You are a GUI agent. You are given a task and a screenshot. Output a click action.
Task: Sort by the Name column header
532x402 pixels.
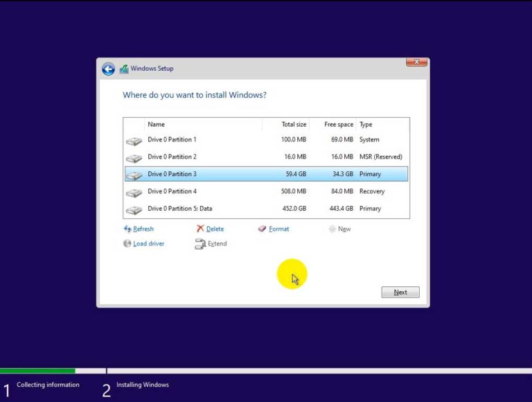point(203,124)
